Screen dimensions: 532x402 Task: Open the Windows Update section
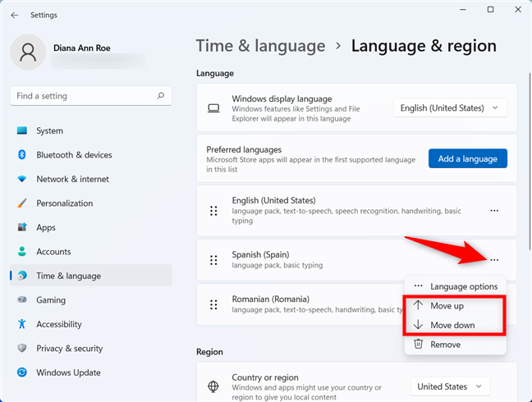69,372
